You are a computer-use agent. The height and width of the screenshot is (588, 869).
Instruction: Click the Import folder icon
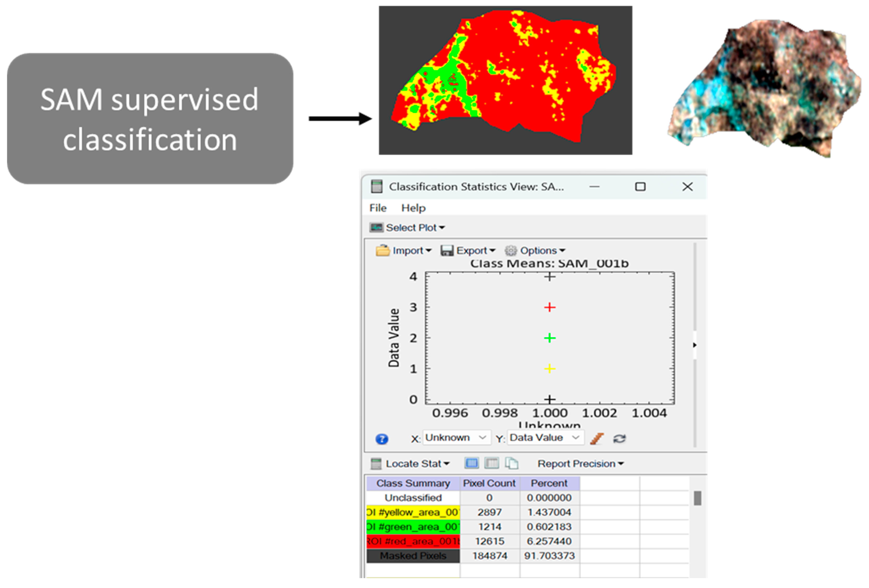[x=382, y=250]
